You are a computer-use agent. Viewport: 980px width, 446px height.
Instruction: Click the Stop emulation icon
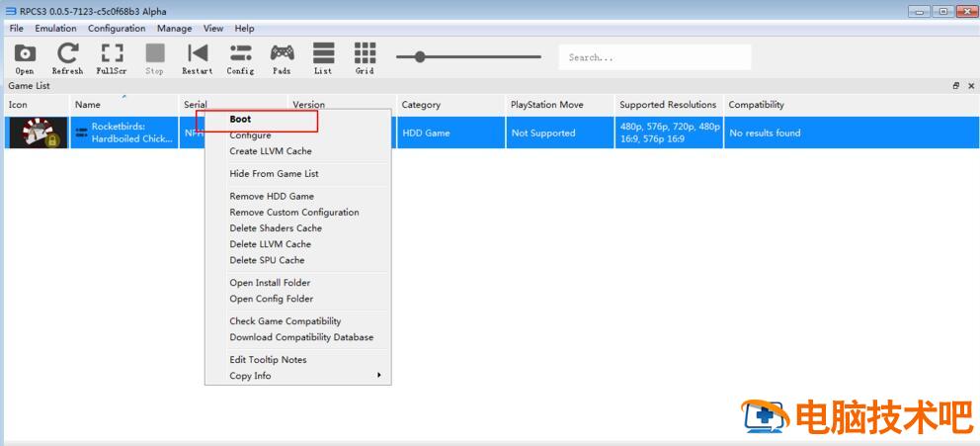[x=154, y=58]
